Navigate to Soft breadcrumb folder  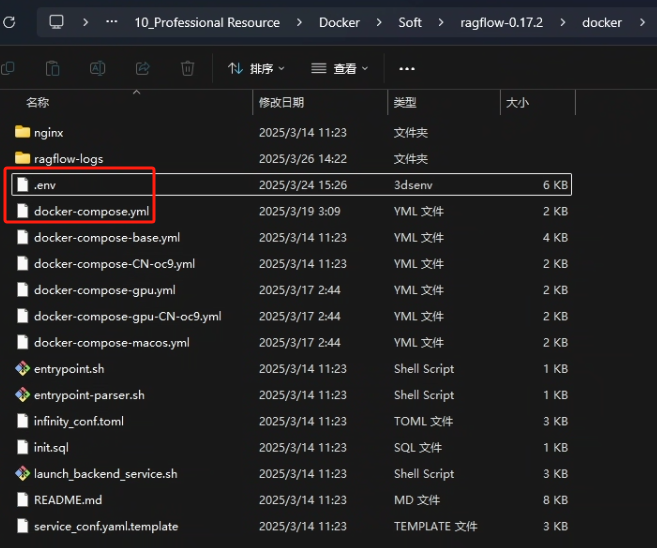[410, 23]
